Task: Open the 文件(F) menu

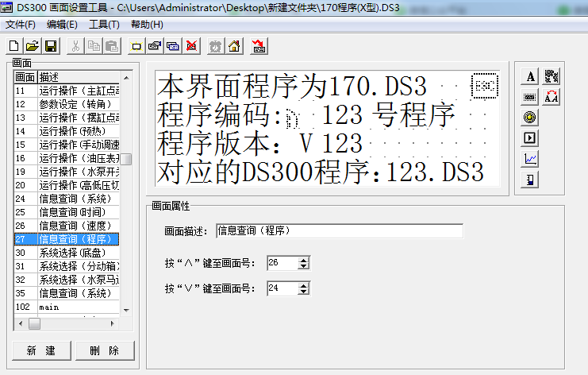Action: (x=21, y=25)
